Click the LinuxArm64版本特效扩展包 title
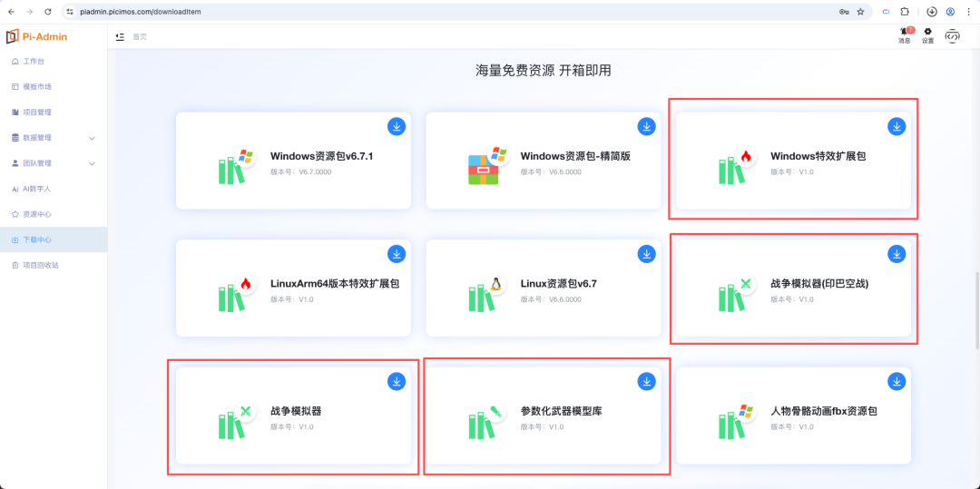This screenshot has width=980, height=489. [x=334, y=284]
